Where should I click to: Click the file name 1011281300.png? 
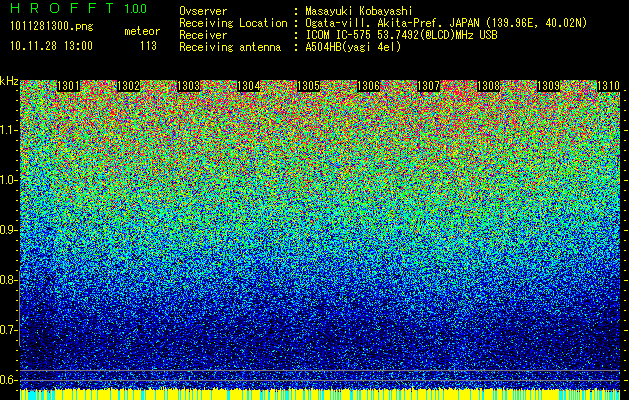(52, 27)
